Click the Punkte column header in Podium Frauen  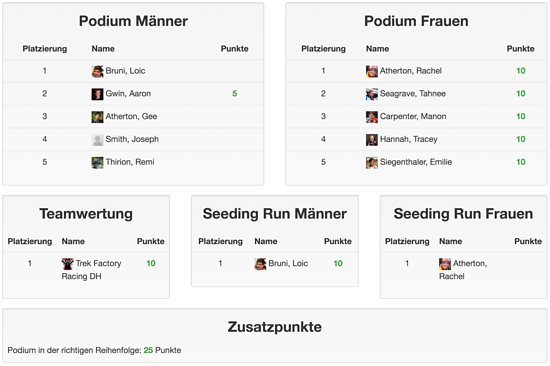521,49
